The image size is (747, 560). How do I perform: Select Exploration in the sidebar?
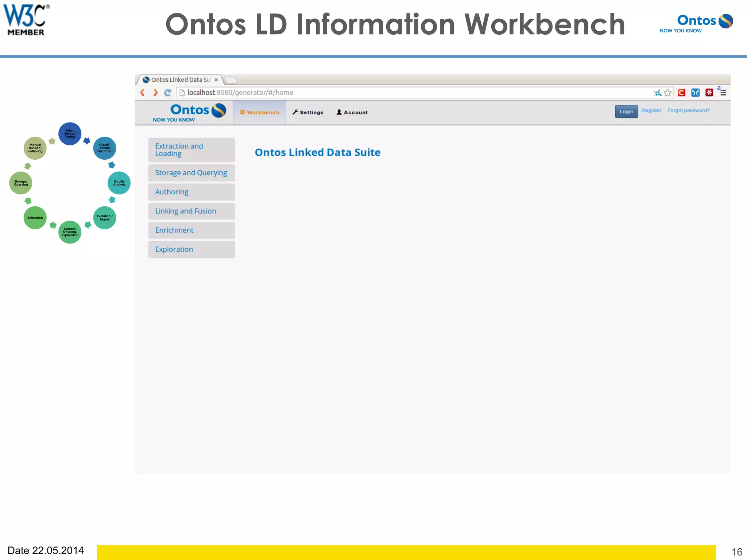(191, 249)
